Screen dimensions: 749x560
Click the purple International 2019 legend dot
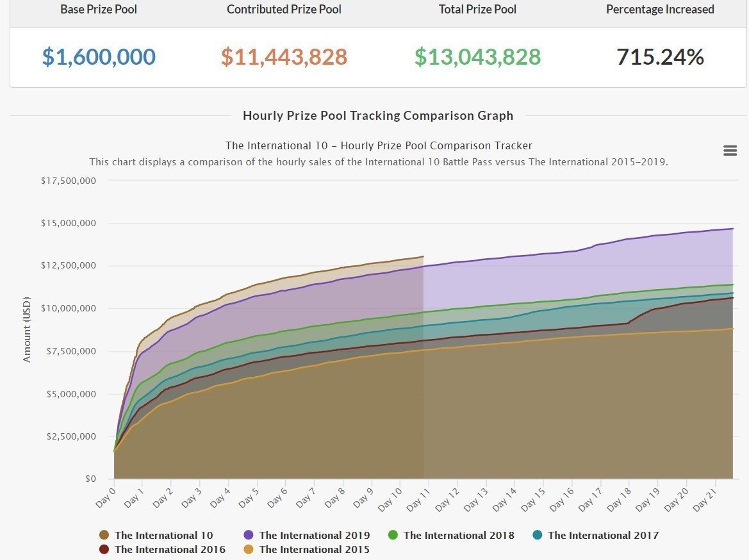[249, 535]
